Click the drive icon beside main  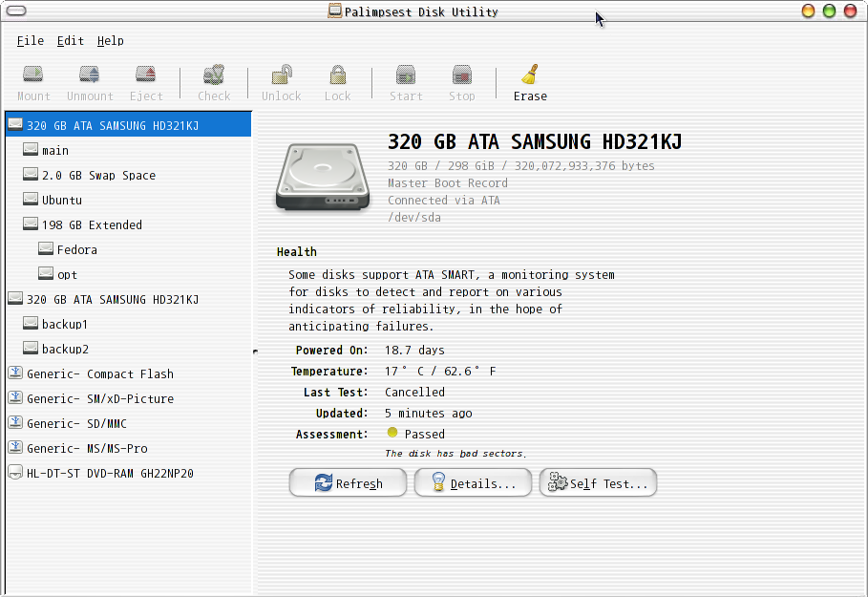[31, 150]
